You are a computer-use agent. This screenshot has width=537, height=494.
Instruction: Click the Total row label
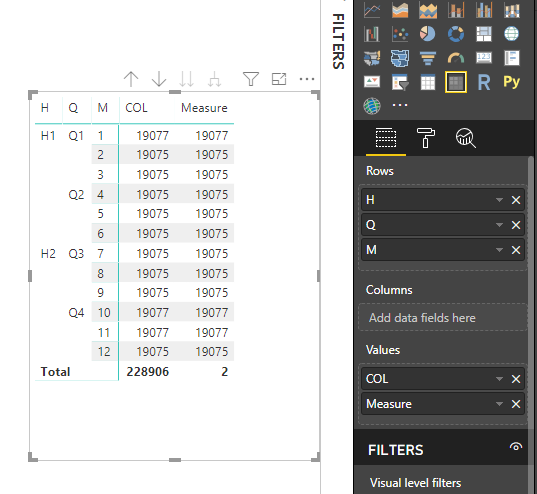click(x=55, y=372)
